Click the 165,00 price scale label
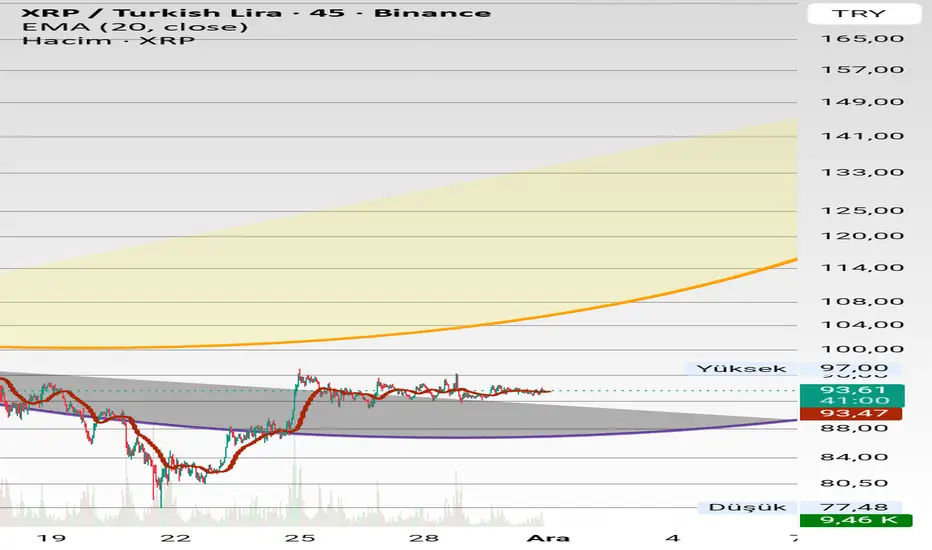This screenshot has height=550, width=932. tap(862, 39)
